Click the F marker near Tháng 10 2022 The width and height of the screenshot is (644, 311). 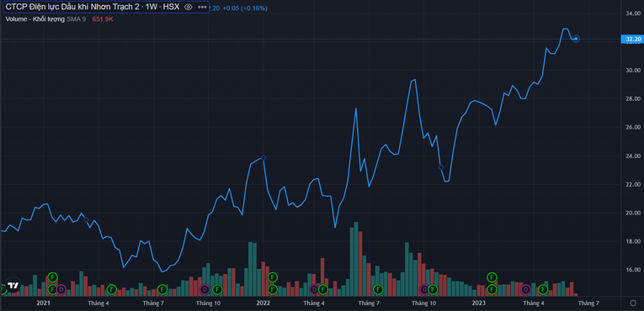[x=433, y=290]
